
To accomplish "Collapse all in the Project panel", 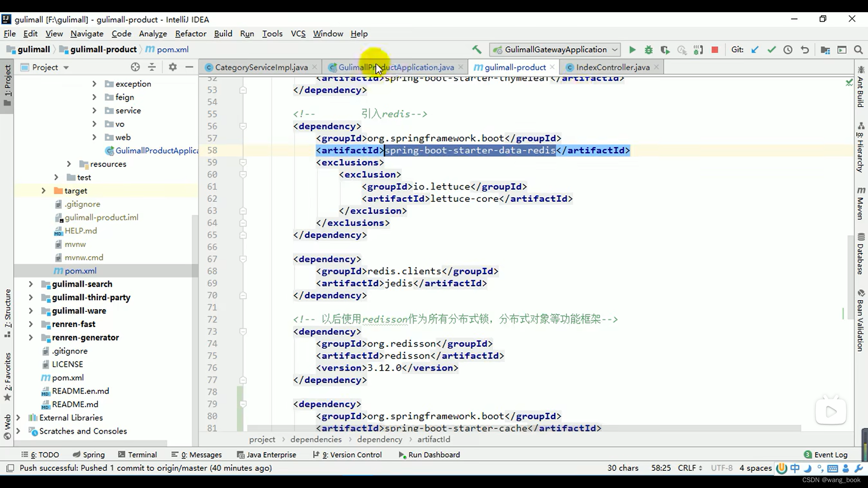I will click(152, 67).
